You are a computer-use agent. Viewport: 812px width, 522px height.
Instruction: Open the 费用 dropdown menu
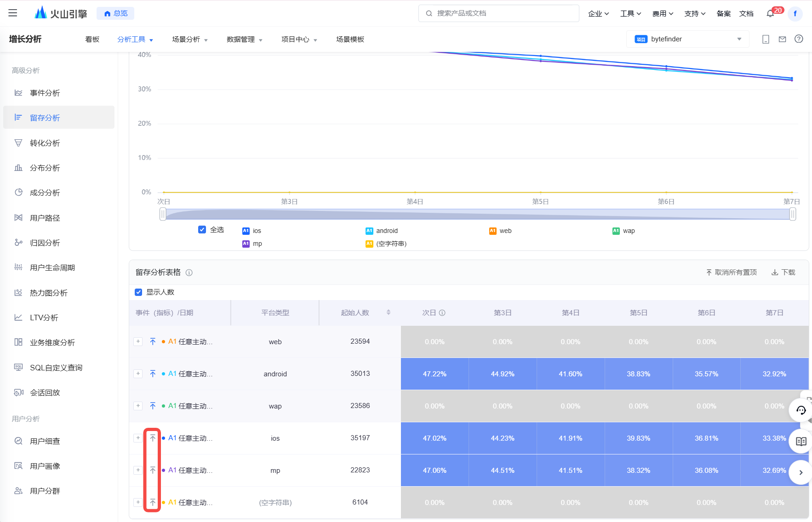coord(663,14)
